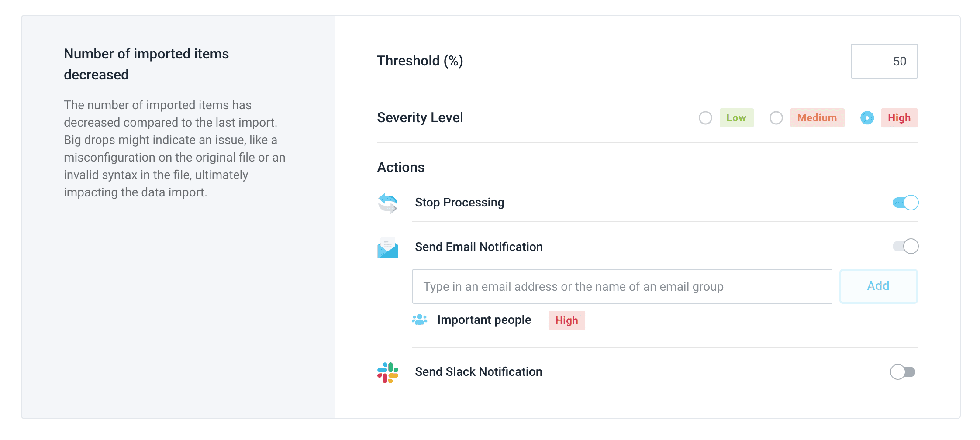
Task: Select the Low severity radio button
Action: pyautogui.click(x=705, y=118)
